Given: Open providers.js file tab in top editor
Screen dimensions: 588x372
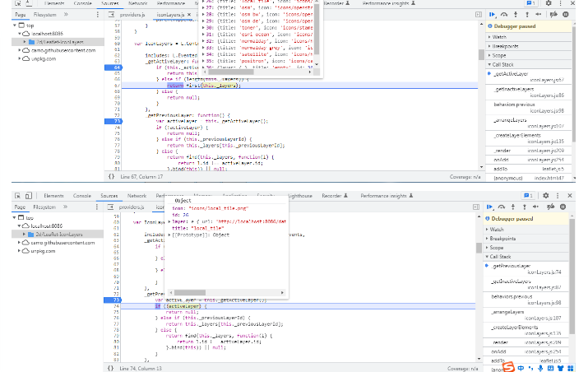Looking at the screenshot, I should 132,15.
